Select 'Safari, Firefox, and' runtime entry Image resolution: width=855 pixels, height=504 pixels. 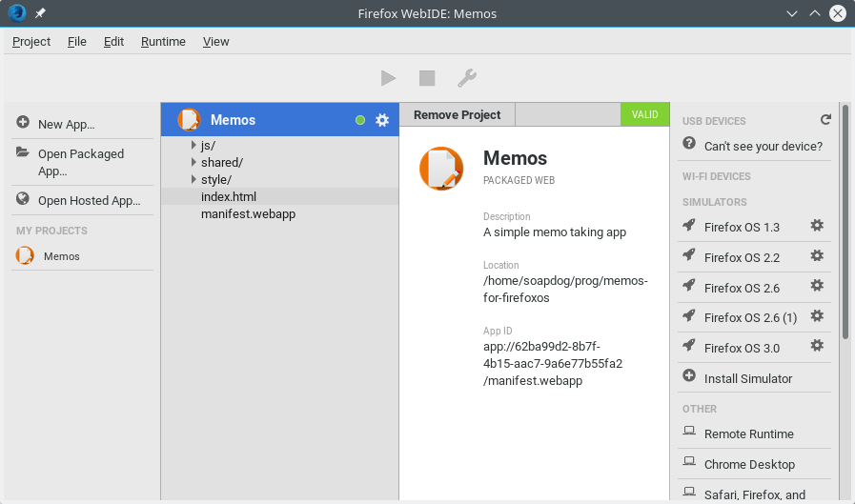coord(755,494)
